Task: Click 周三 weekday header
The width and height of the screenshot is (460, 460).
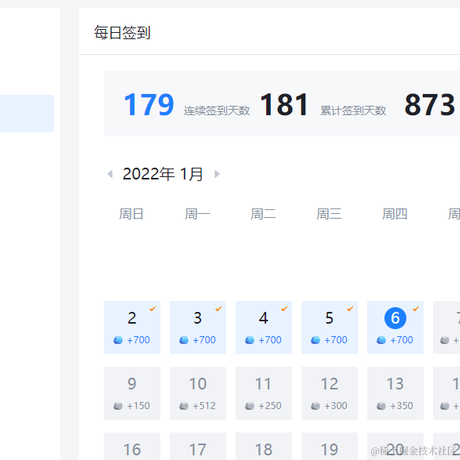Action: click(x=329, y=214)
